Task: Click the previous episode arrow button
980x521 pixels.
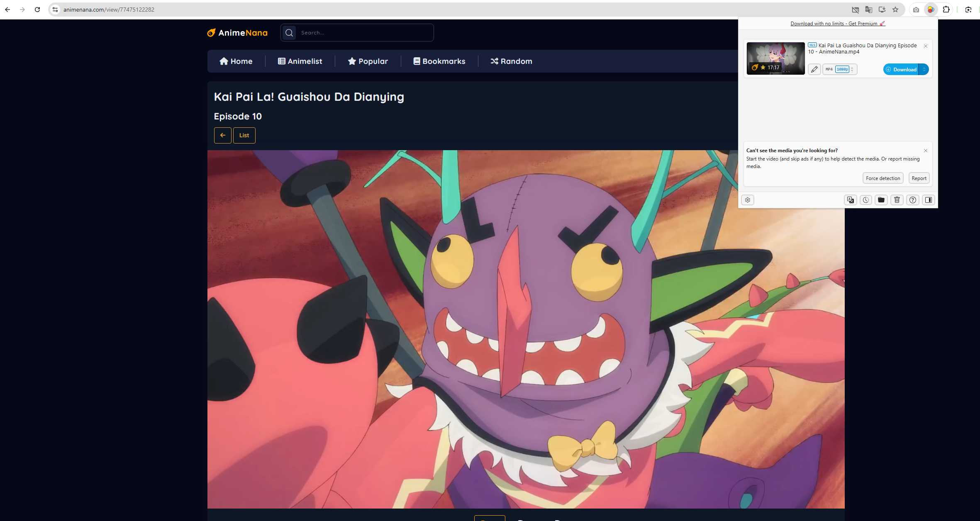Action: point(223,135)
